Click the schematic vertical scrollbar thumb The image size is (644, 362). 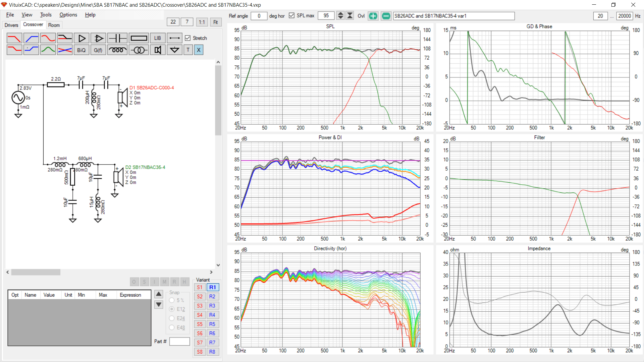click(218, 101)
